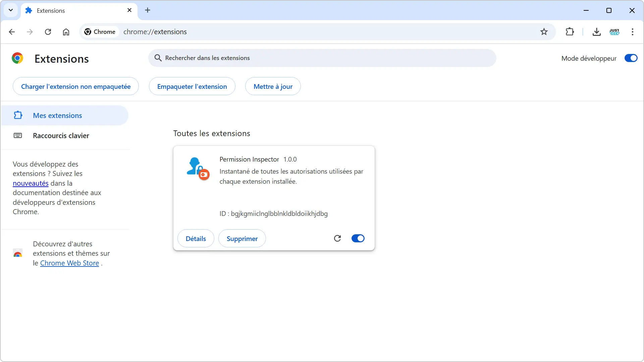Screen dimensions: 644x362
Task: Click Mettre à jour button
Action: click(273, 86)
